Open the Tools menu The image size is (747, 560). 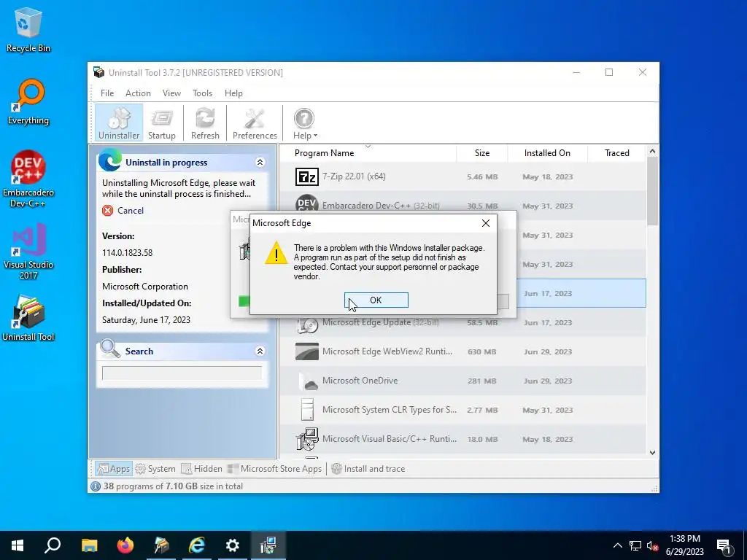[x=203, y=93]
